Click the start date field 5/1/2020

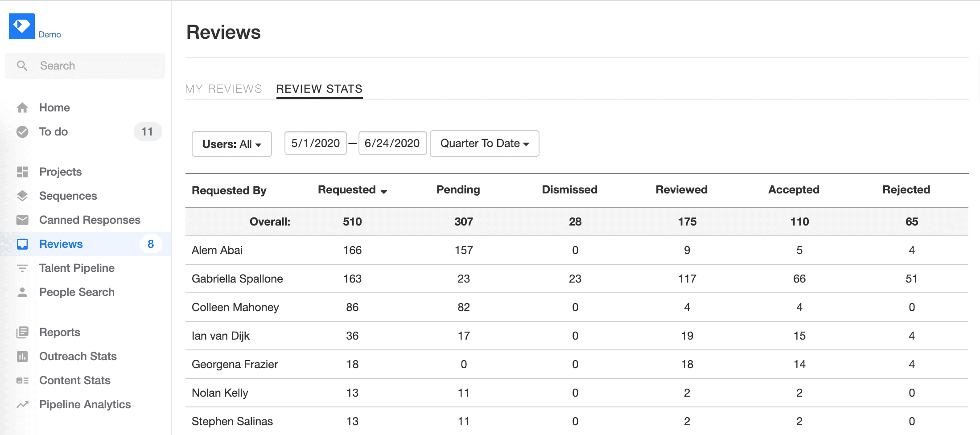[x=315, y=144]
